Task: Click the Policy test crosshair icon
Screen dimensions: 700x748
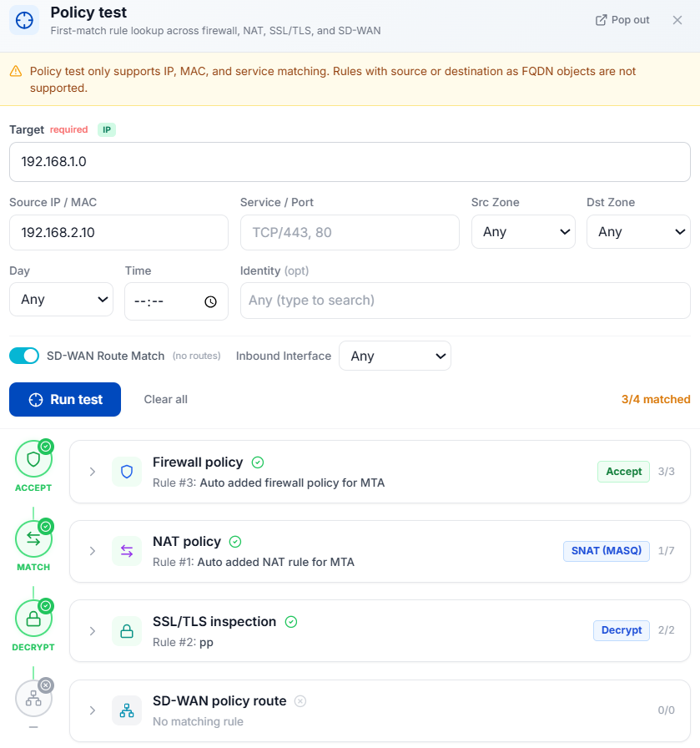Action: 24,20
